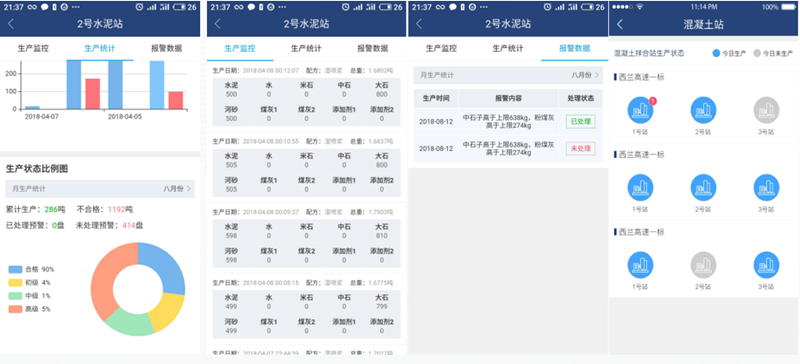
Task: Open 1号站 icon in bottom 西兰高速一标 group
Action: pyautogui.click(x=640, y=264)
